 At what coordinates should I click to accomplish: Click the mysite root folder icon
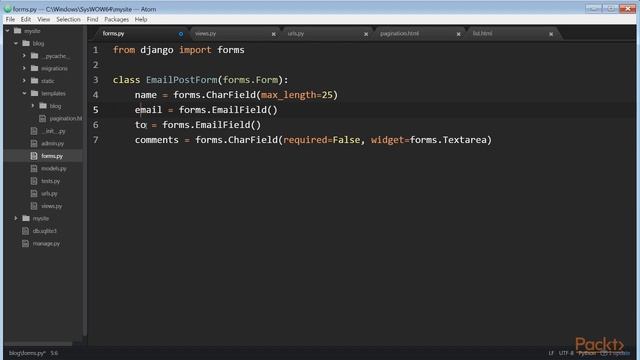click(18, 31)
